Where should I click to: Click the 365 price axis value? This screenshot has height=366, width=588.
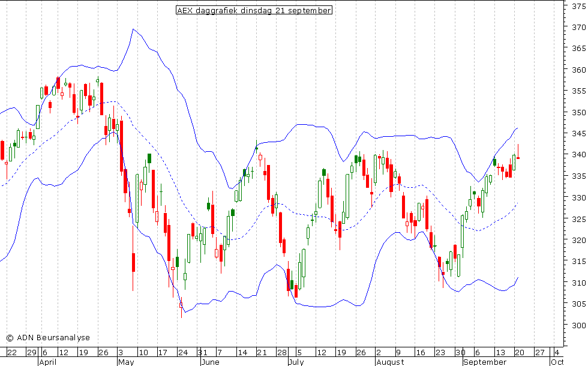[578, 49]
